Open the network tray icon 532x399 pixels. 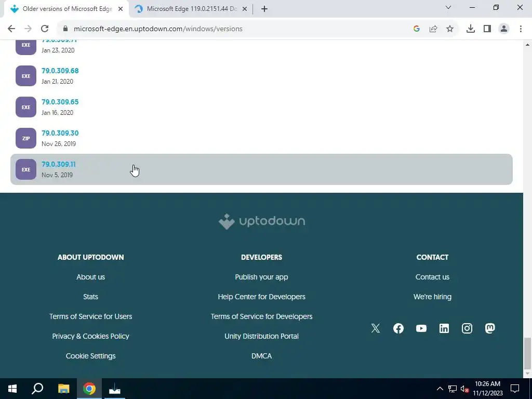click(x=453, y=389)
